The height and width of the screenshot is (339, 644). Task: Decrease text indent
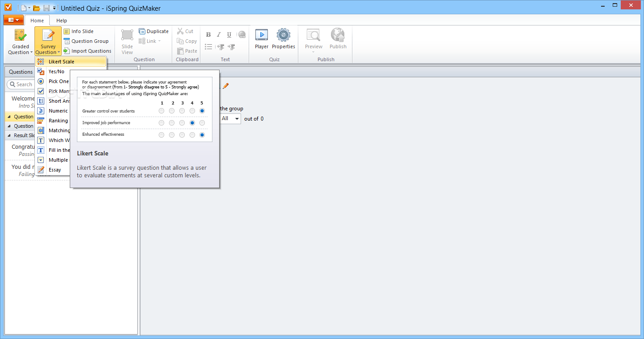click(x=220, y=46)
